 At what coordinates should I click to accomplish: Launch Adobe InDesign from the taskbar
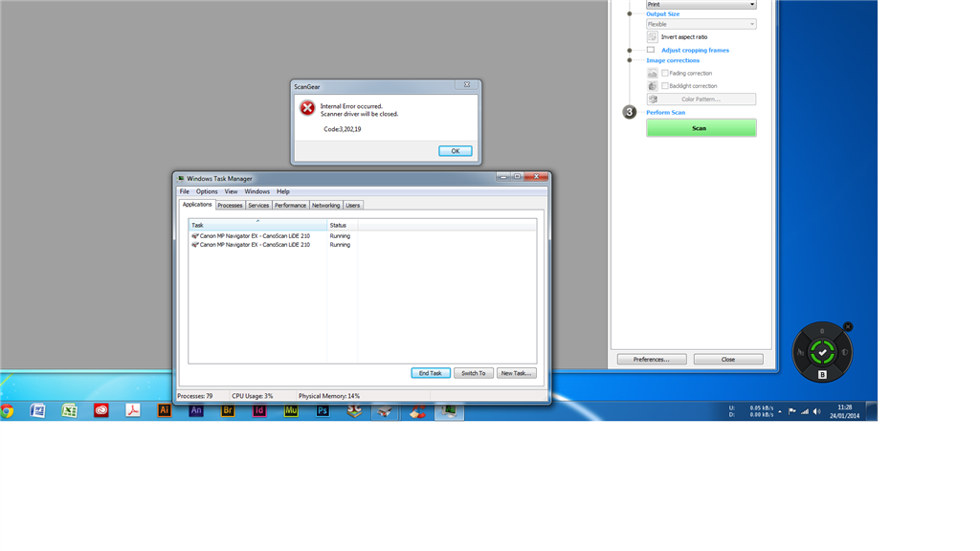(259, 410)
